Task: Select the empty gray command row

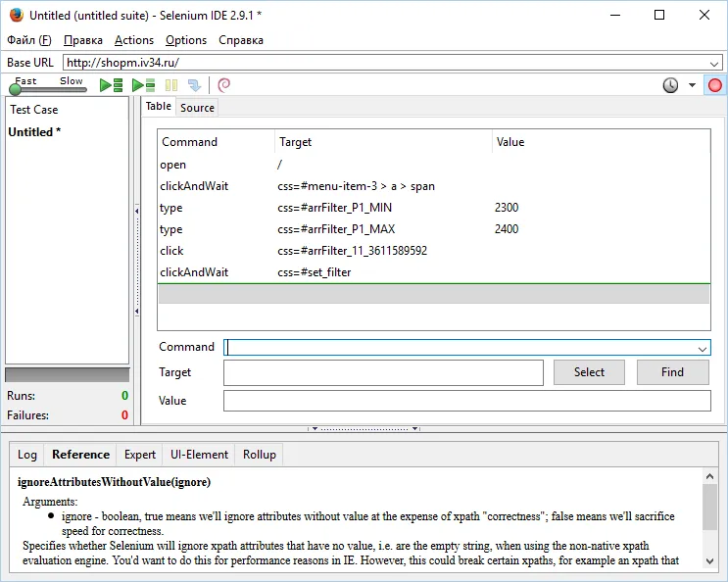Action: (x=434, y=294)
